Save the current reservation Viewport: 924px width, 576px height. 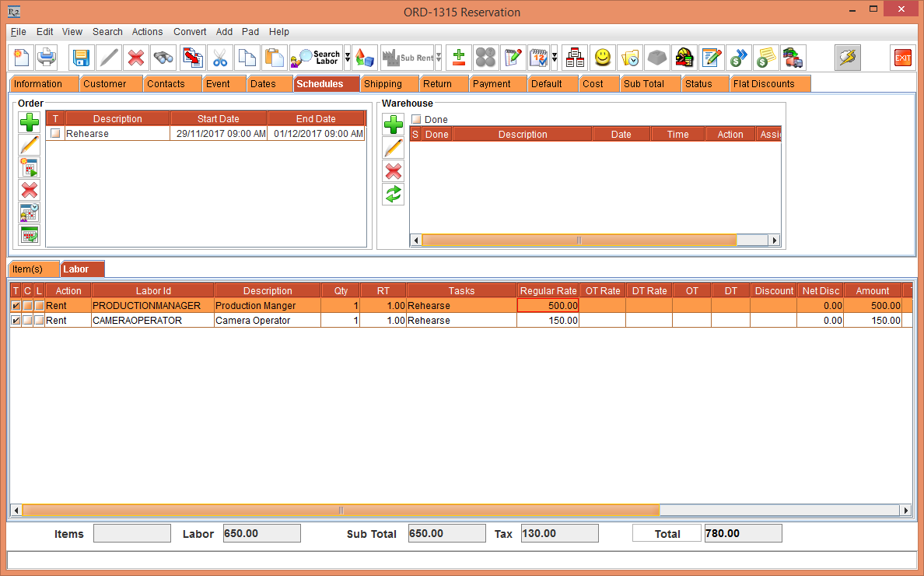point(80,57)
